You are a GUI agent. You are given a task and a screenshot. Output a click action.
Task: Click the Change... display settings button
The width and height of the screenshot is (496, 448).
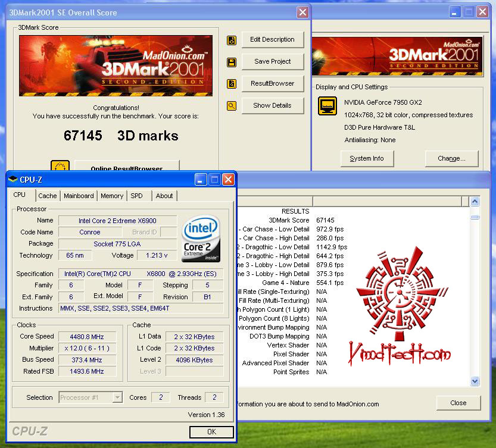(451, 158)
